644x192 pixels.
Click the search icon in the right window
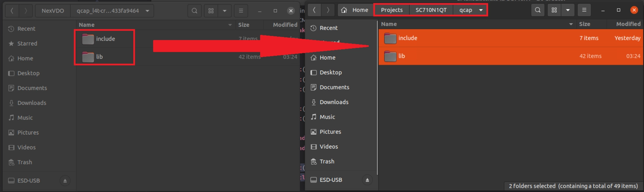click(x=538, y=10)
